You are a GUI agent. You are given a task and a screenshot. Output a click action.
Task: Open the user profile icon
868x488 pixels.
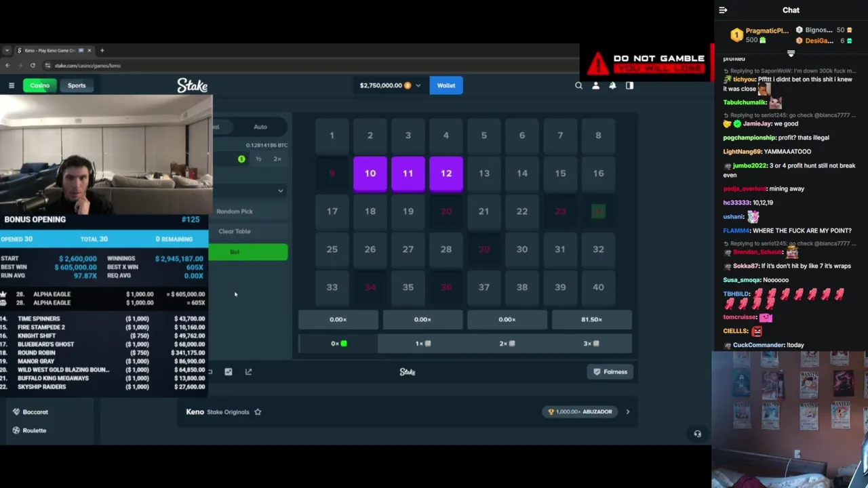tap(595, 85)
